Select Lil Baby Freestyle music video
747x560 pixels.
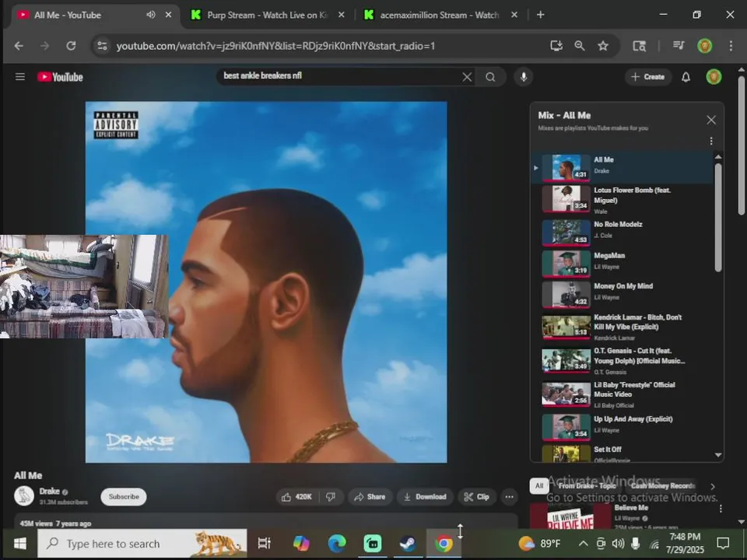click(622, 394)
